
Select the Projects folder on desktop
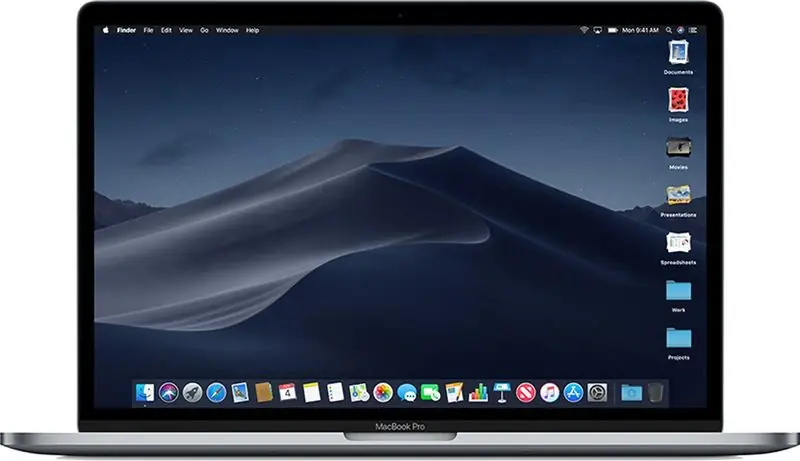[x=679, y=338]
